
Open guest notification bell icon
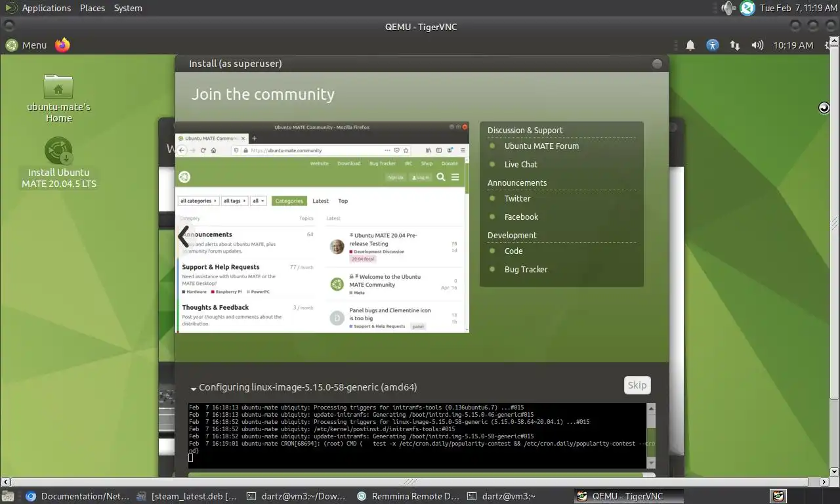pos(690,45)
